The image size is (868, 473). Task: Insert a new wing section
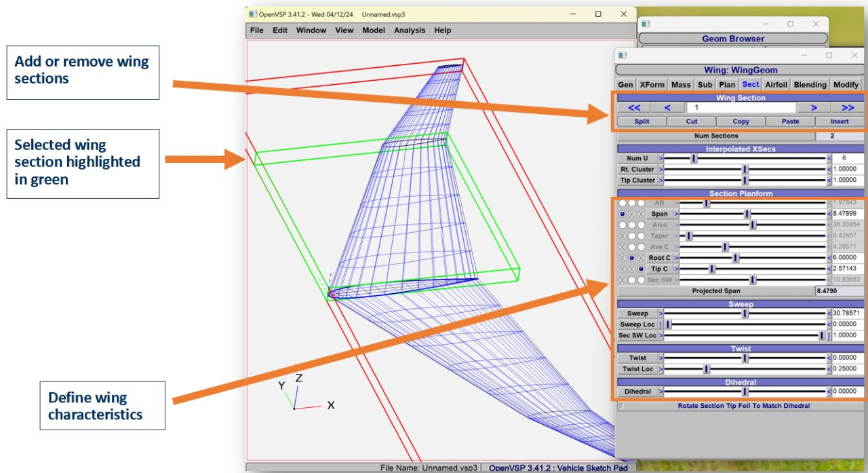(x=839, y=121)
